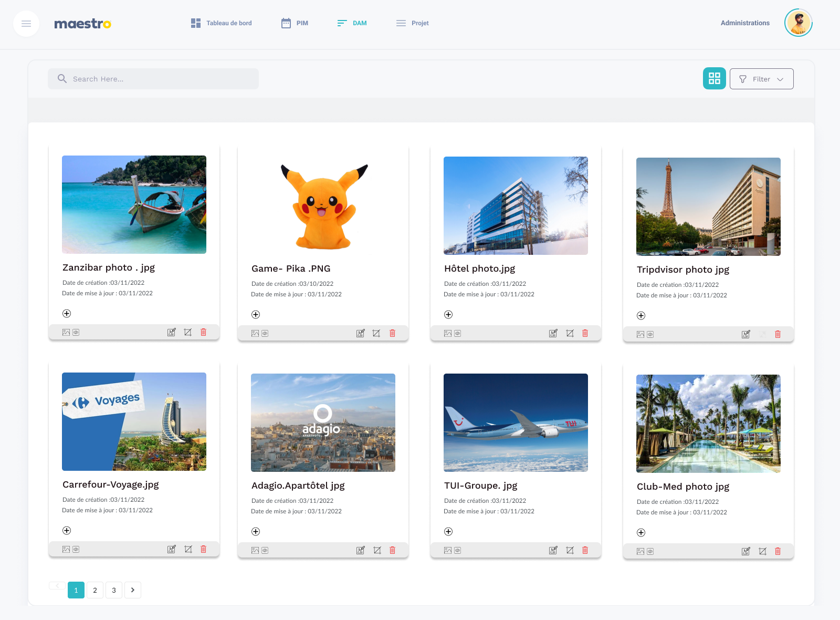Go to pagination page 3
The width and height of the screenshot is (840, 620).
114,590
